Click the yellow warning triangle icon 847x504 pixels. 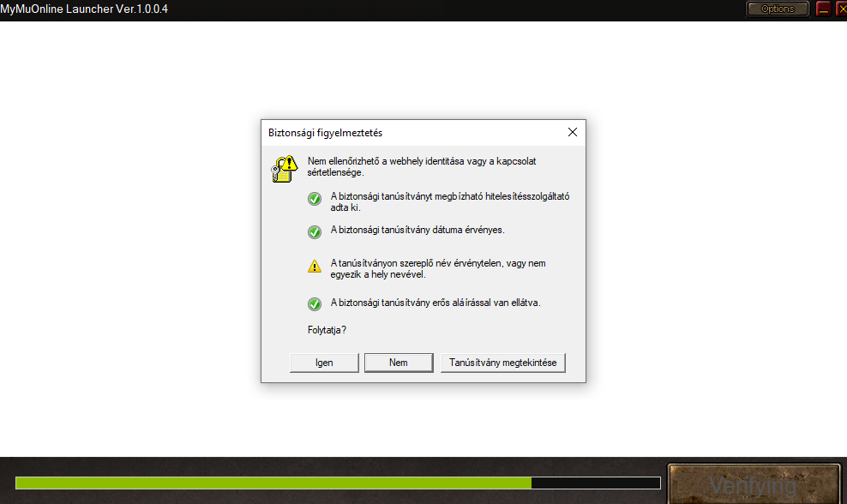[315, 267]
